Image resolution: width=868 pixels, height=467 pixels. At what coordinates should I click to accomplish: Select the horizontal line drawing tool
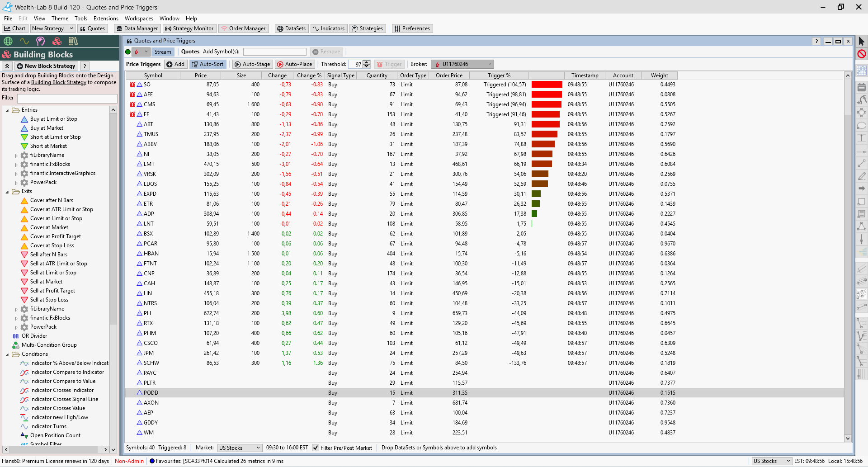[x=862, y=151]
